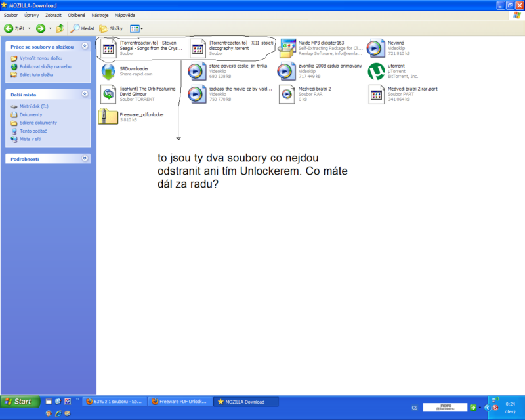Click the Hledat search button
The image size is (525, 420).
[x=83, y=28]
